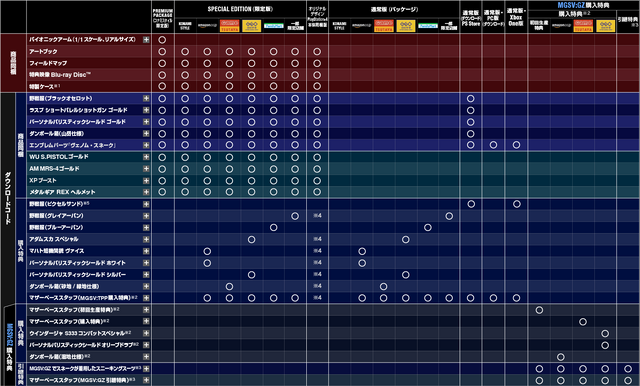The width and height of the screenshot is (640, 386).
Task: Click the オリジナルデザイン PlayStation4 column header
Action: [x=317, y=17]
